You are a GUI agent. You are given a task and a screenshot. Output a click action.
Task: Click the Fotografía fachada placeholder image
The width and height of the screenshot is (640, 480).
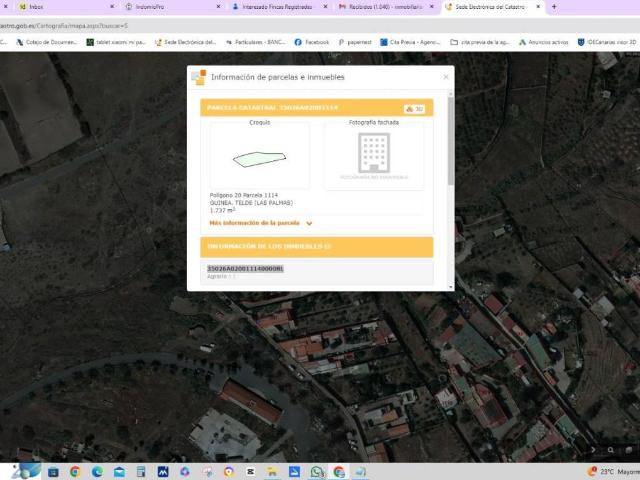(374, 158)
